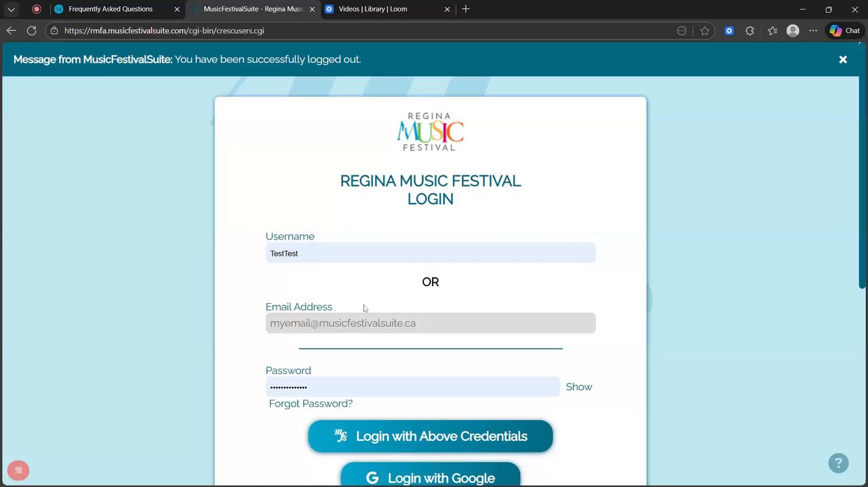Click the Password label
Image resolution: width=868 pixels, height=487 pixels.
coord(288,371)
